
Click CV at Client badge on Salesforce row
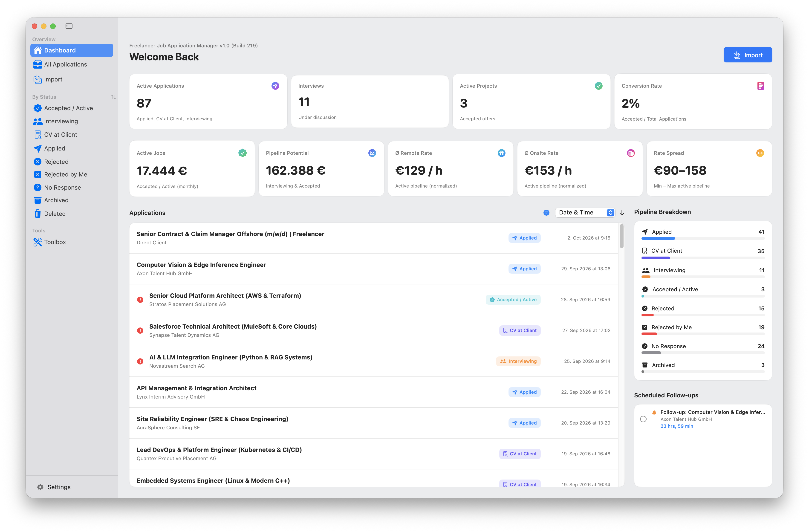520,331
